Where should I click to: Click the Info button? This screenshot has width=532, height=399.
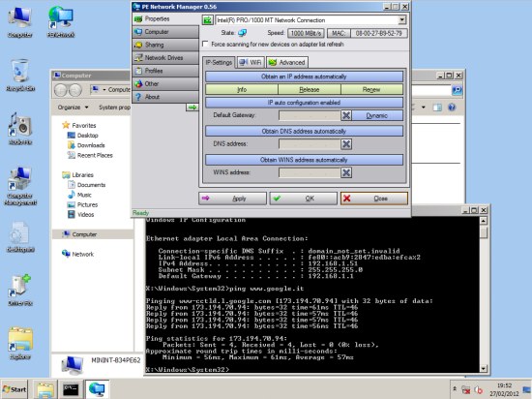click(242, 90)
